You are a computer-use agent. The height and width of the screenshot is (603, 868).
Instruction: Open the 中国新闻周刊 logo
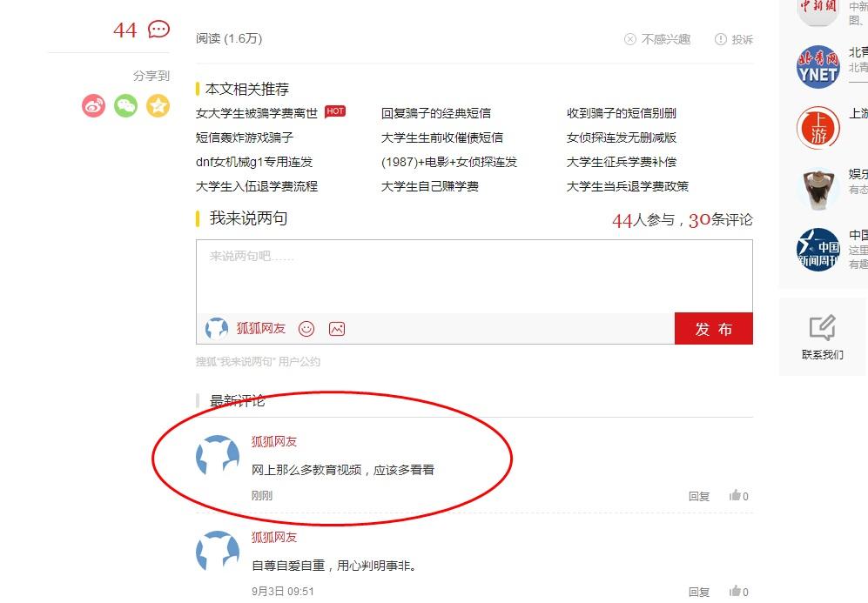click(818, 250)
